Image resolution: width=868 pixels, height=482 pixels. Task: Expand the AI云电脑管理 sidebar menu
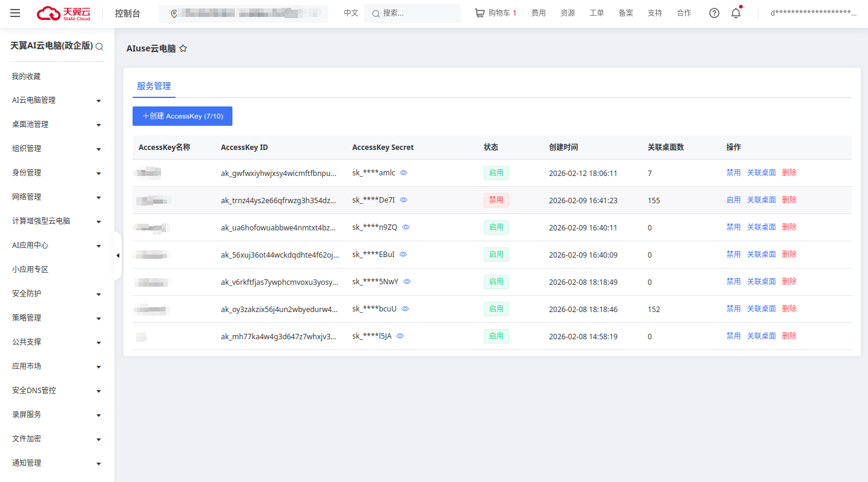tap(57, 100)
